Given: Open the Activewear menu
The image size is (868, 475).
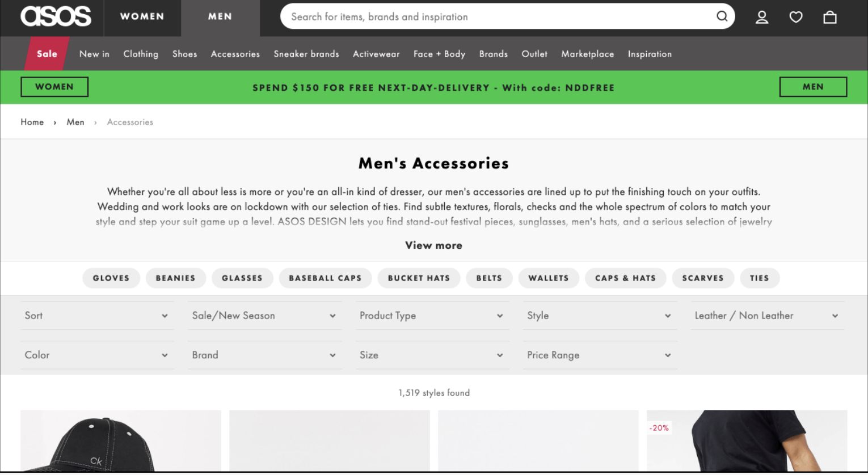Looking at the screenshot, I should [376, 54].
